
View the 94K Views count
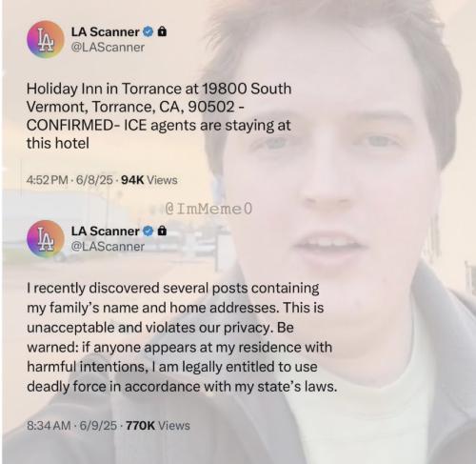tap(149, 180)
